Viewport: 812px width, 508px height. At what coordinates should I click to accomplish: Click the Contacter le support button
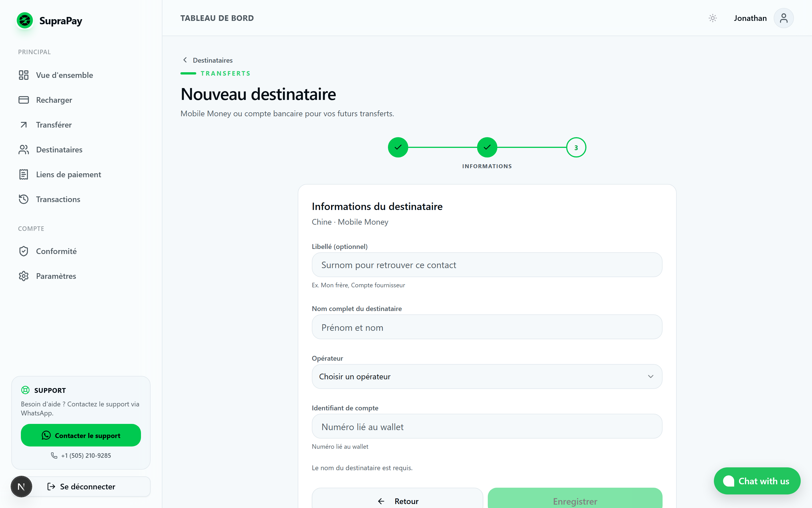[x=81, y=435]
